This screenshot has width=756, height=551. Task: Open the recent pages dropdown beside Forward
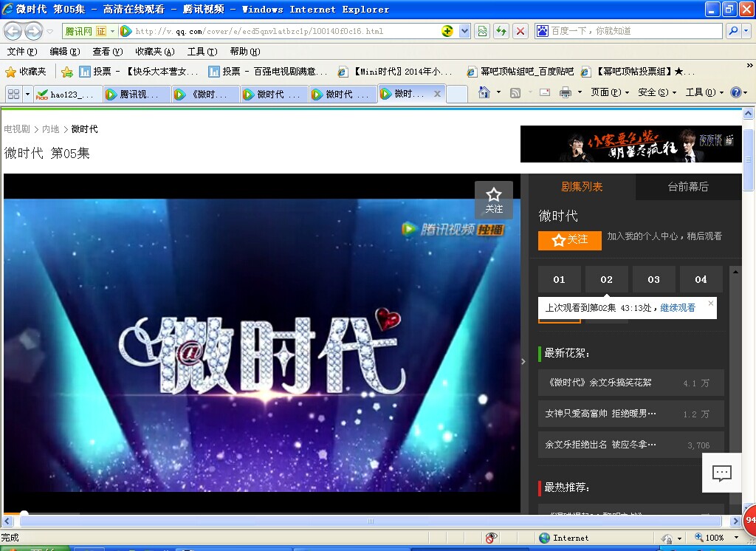(49, 32)
